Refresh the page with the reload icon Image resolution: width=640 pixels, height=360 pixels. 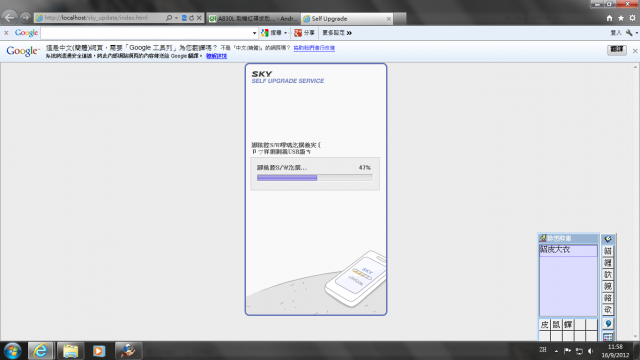(191, 18)
